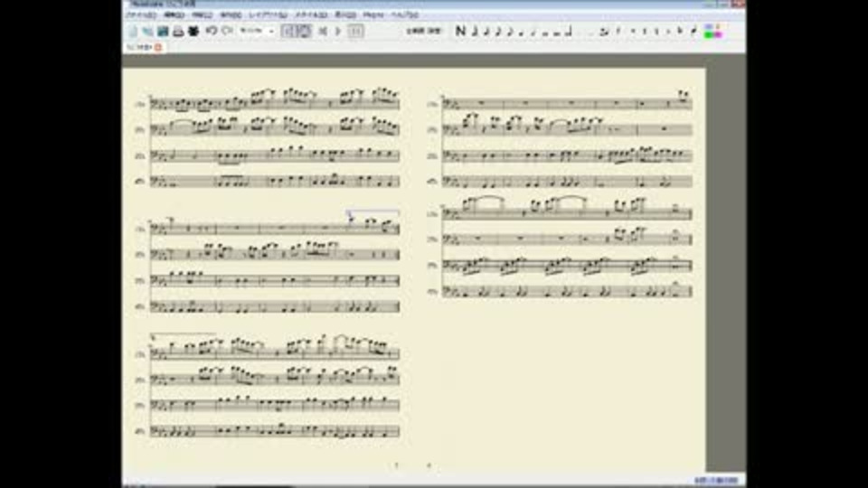Select the whole note duration icon

544,33
